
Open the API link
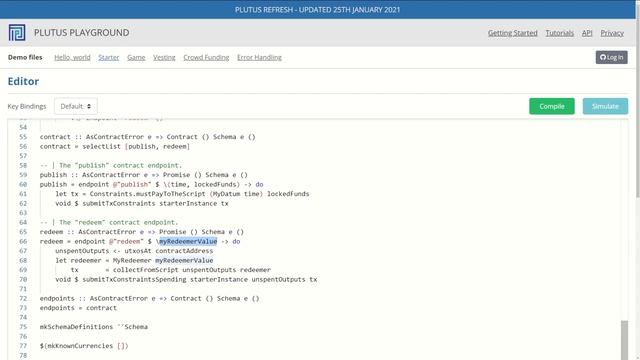(x=587, y=33)
